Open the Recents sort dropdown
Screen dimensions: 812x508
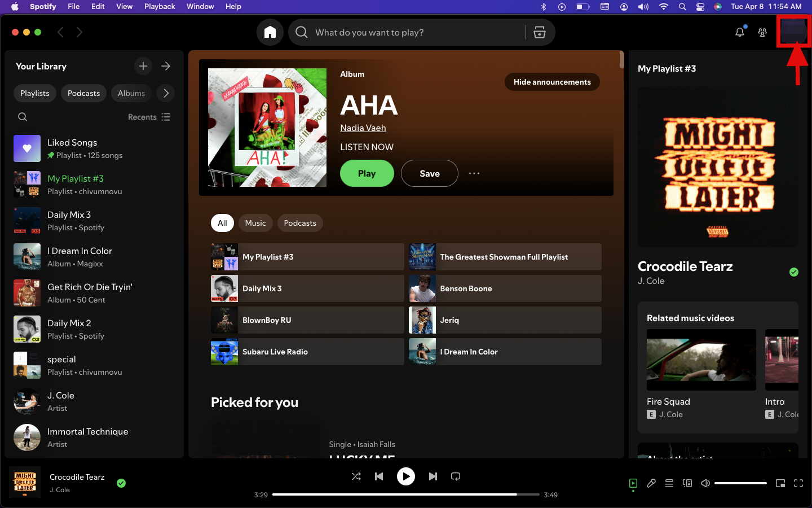(149, 117)
